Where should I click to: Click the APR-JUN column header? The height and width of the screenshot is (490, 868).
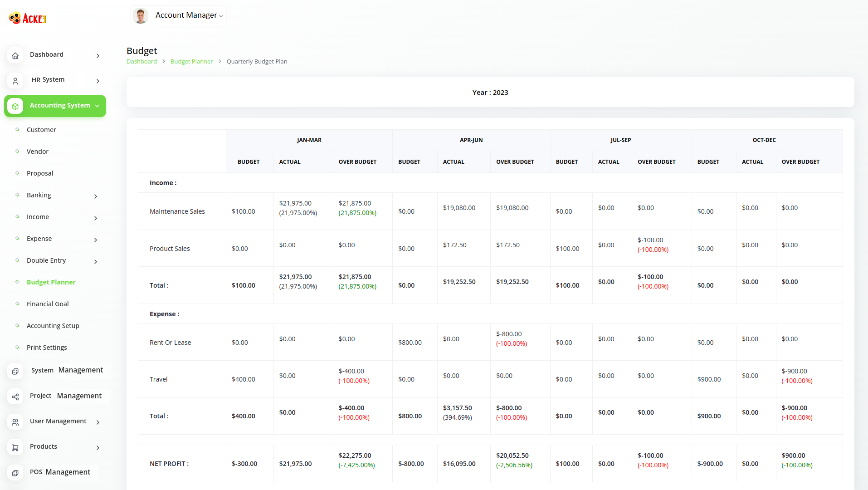click(x=471, y=140)
